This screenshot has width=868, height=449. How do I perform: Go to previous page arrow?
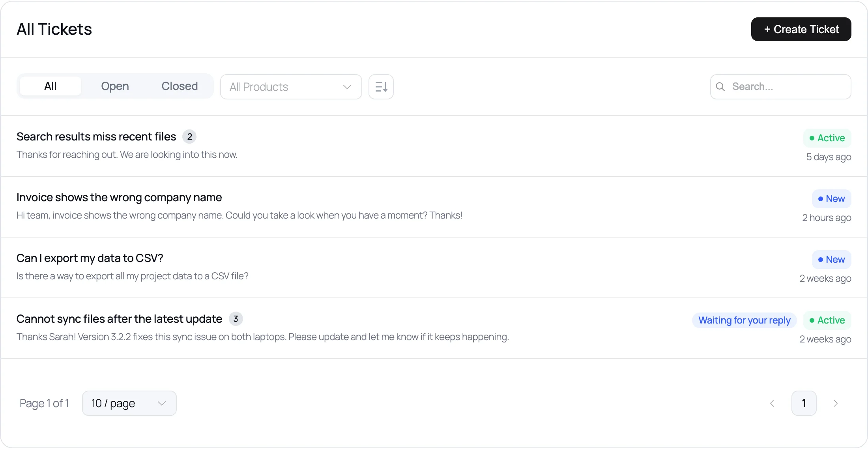[772, 403]
